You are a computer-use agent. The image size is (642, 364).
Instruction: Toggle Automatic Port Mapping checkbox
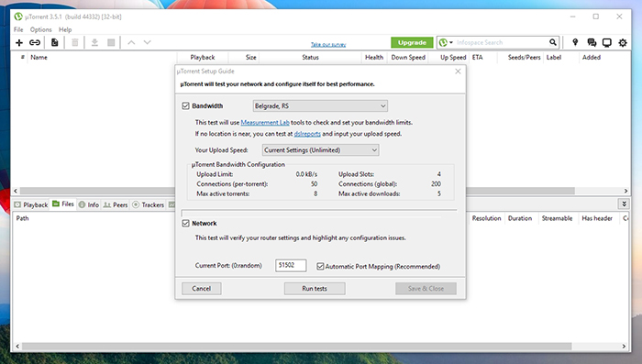(x=320, y=266)
